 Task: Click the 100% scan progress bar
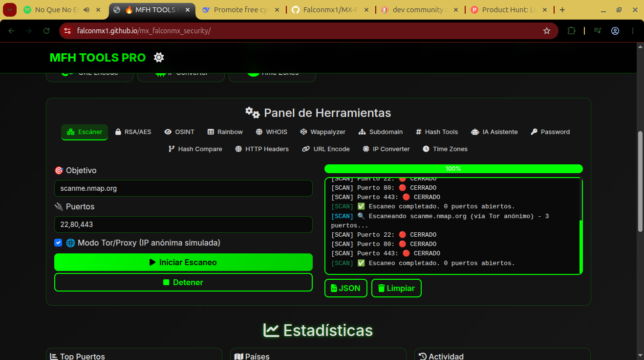[453, 169]
